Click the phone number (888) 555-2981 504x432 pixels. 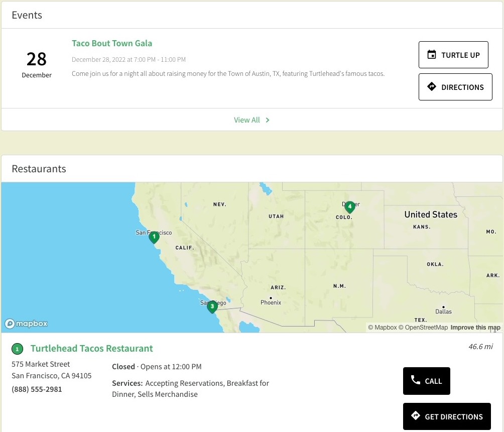37,389
